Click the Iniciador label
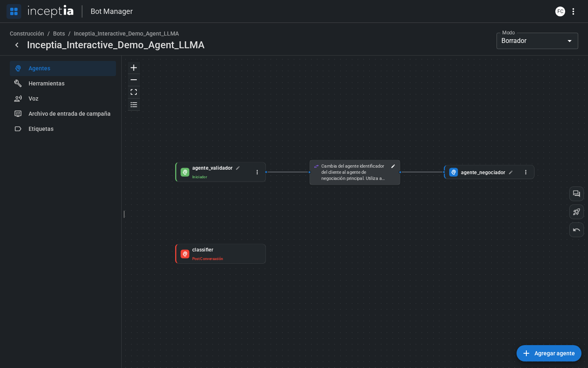The height and width of the screenshot is (368, 588). click(x=200, y=177)
